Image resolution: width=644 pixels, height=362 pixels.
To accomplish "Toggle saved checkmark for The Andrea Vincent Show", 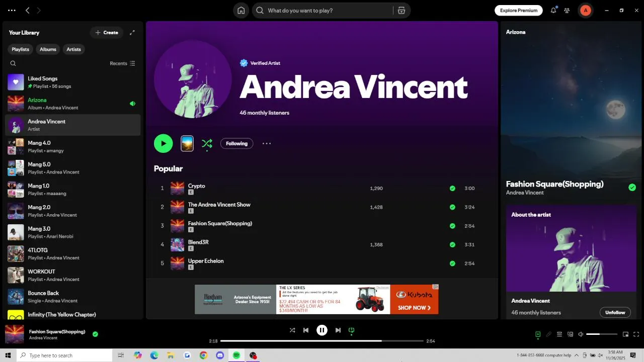I will (x=452, y=207).
